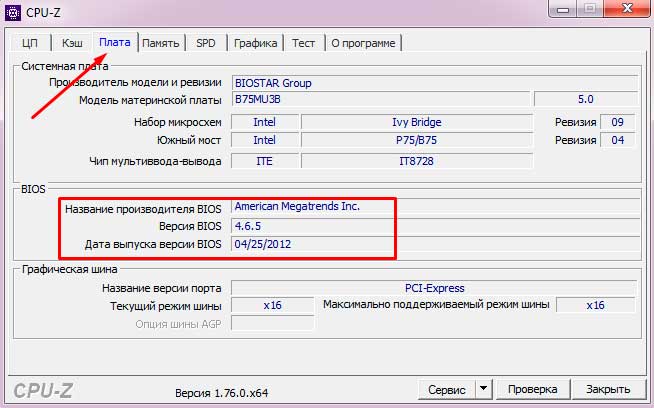
Task: Click the Ivy Bridge chipset value
Action: (417, 122)
